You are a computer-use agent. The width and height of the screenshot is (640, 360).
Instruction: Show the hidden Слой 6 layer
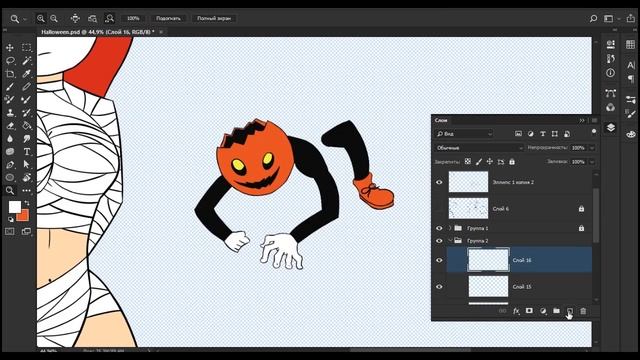(439, 209)
